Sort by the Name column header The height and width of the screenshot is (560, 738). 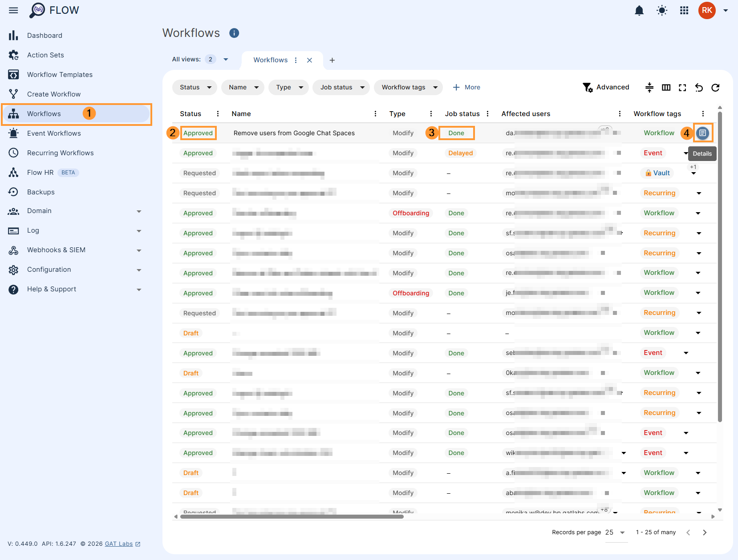(241, 114)
